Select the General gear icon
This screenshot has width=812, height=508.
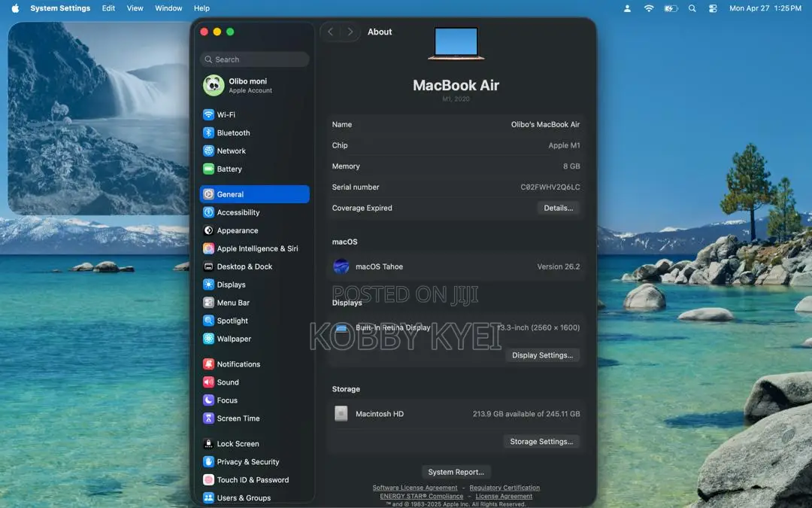(208, 194)
